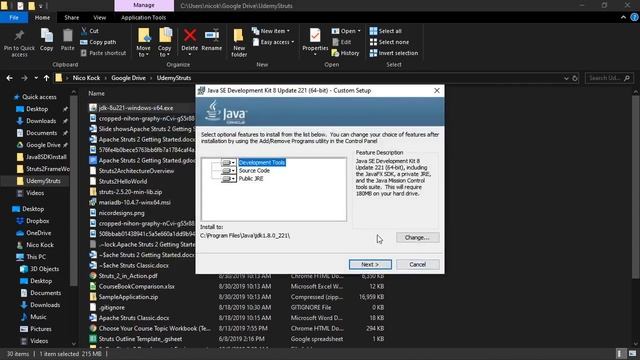Open OneDrive in navigation pane
640x360 pixels.
38,233
